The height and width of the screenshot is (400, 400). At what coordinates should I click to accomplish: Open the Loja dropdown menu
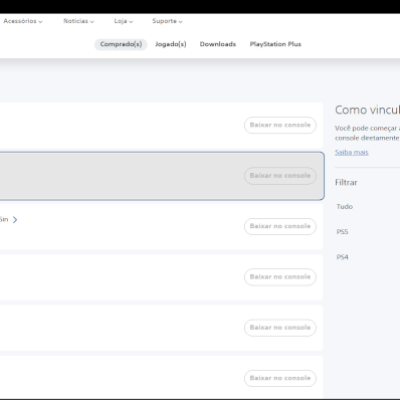tap(123, 21)
